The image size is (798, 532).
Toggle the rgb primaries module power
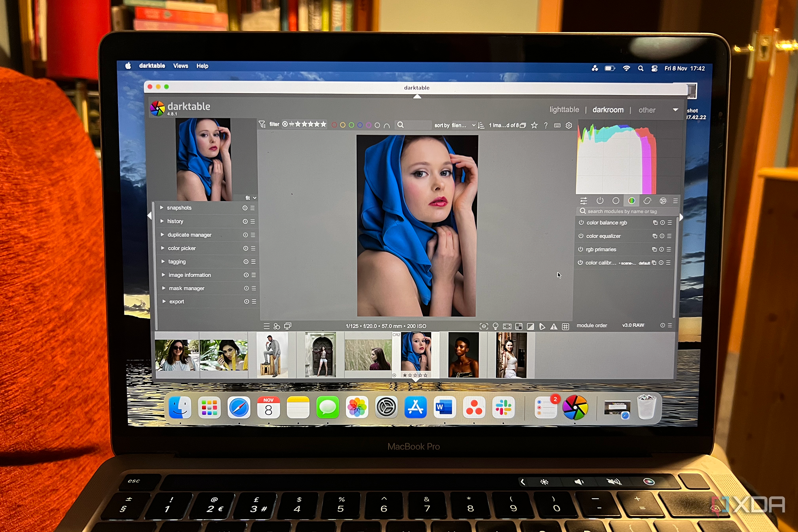click(x=580, y=249)
